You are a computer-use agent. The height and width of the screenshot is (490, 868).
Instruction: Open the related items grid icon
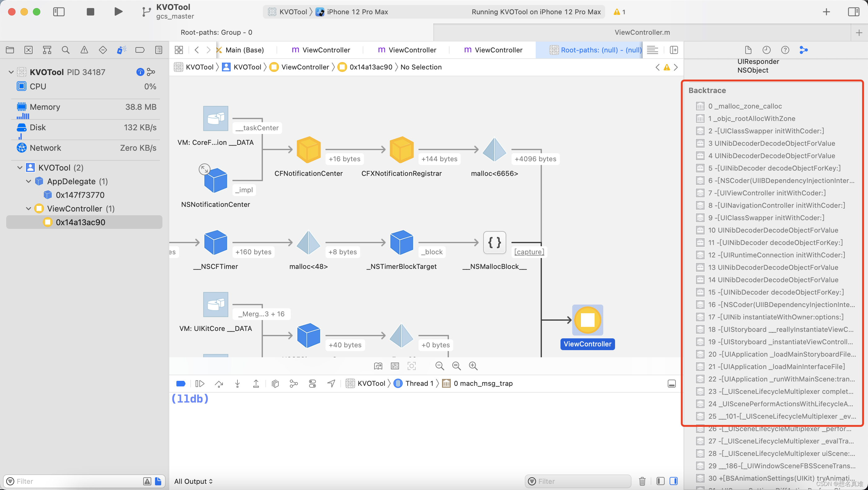point(179,50)
